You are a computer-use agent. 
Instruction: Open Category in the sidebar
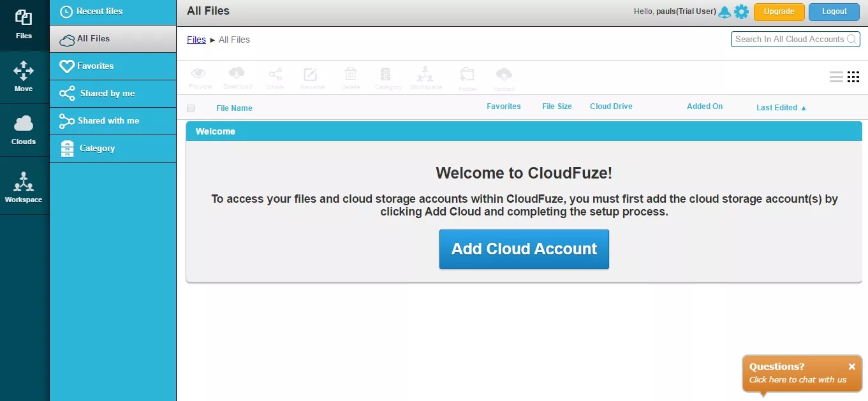[113, 149]
